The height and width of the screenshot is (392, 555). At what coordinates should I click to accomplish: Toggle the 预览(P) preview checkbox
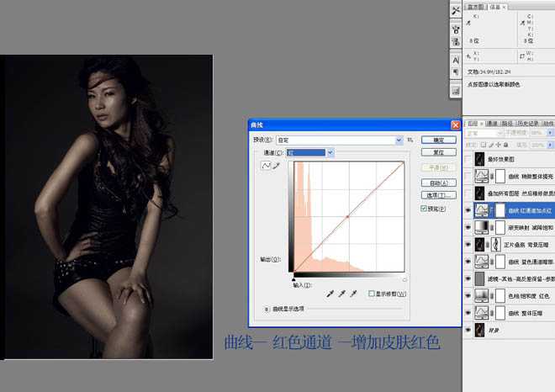click(x=423, y=209)
